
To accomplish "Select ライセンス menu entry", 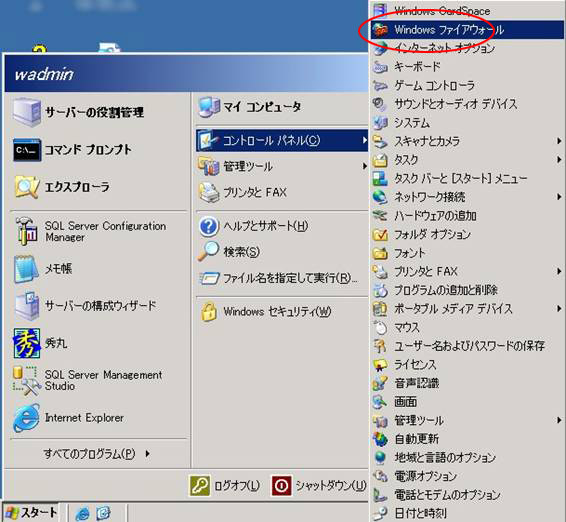I will point(467,365).
